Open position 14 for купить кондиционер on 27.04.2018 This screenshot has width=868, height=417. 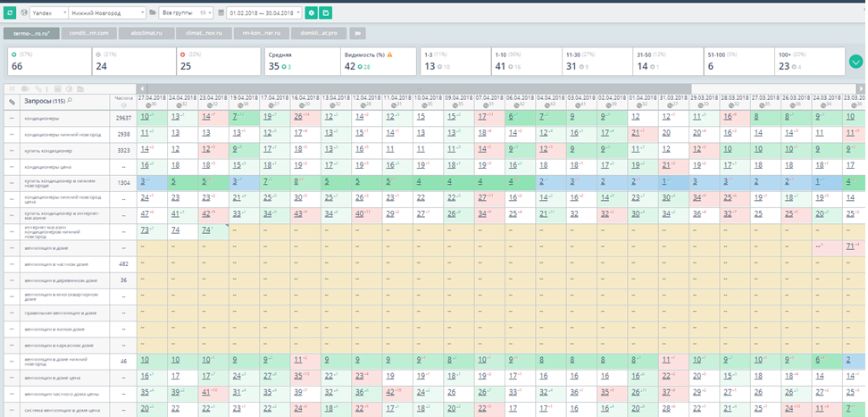point(144,149)
